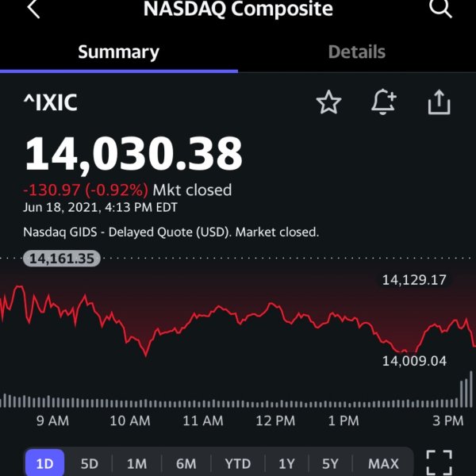Add ^IXIC to watchlist with star

pyautogui.click(x=328, y=102)
